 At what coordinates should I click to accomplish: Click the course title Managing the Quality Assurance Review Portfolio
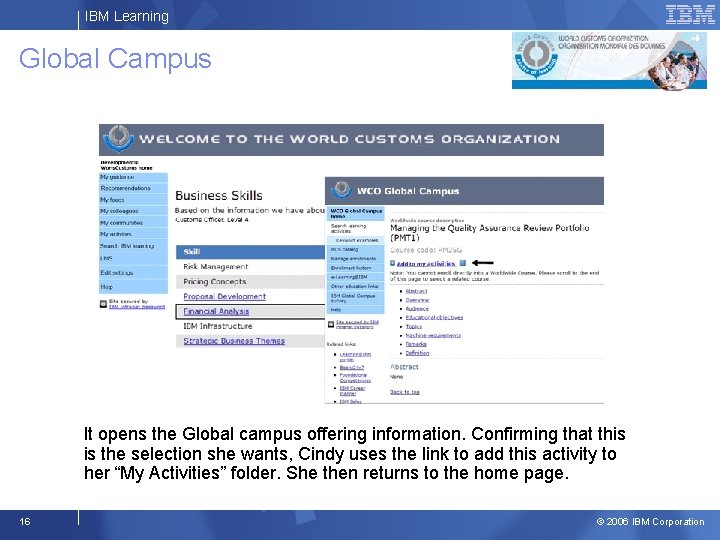(489, 232)
